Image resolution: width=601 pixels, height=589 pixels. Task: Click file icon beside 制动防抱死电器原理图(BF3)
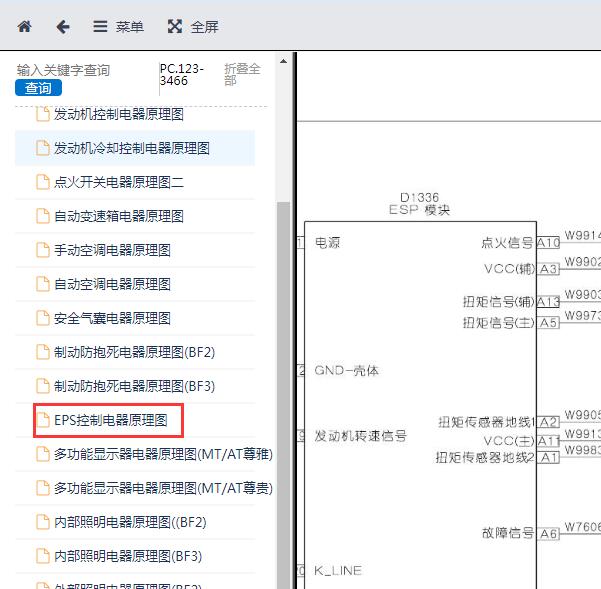click(43, 386)
